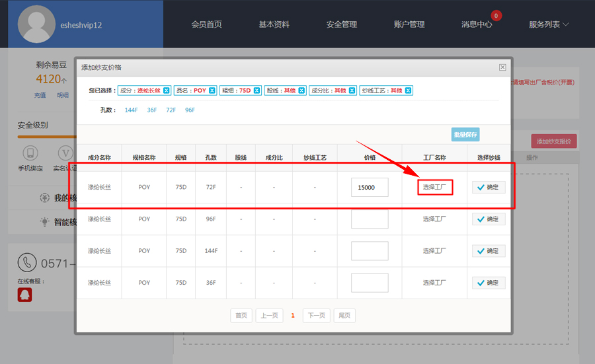Open 会员首页 in top navigation
595x364 pixels.
pyautogui.click(x=206, y=24)
